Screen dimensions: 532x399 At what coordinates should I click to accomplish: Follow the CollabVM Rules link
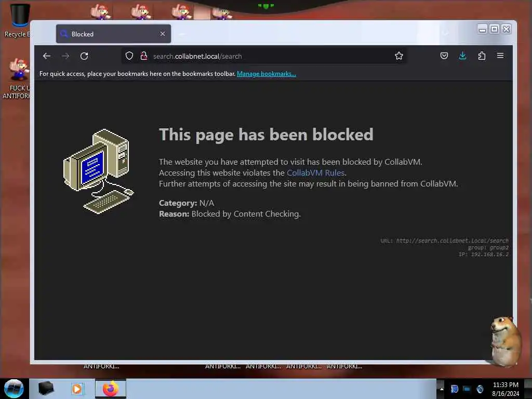315,172
